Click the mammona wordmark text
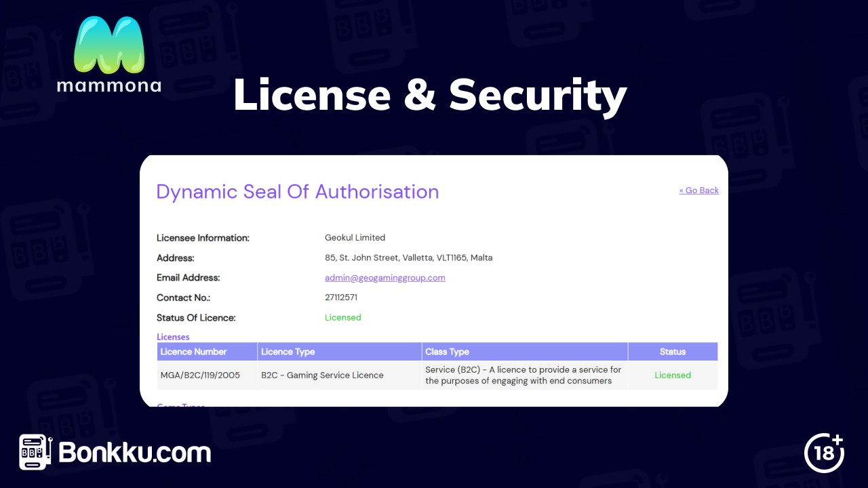 pos(109,86)
